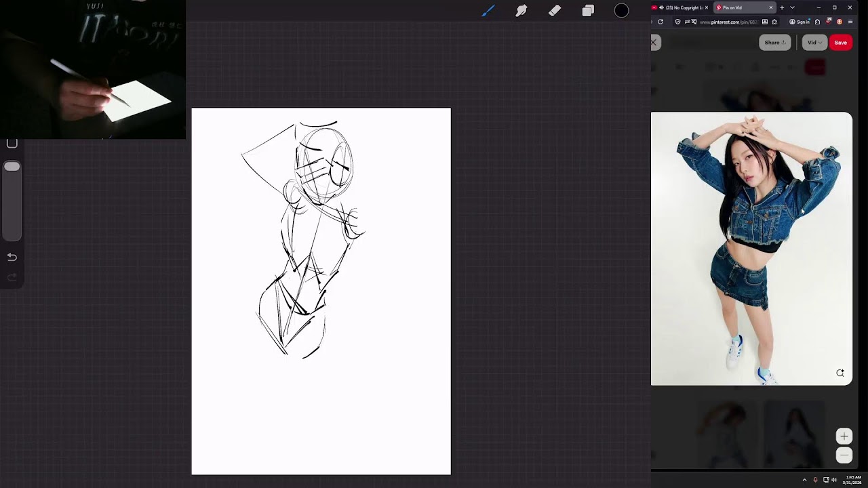868x488 pixels.
Task: Click the undo arrow in sidebar
Action: pos(12,257)
